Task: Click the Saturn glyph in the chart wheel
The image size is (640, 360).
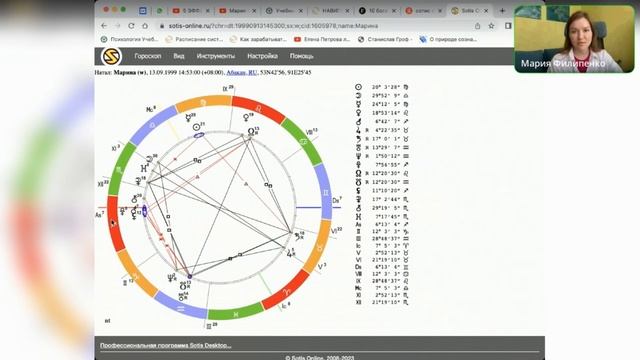Action: pyautogui.click(x=298, y=235)
